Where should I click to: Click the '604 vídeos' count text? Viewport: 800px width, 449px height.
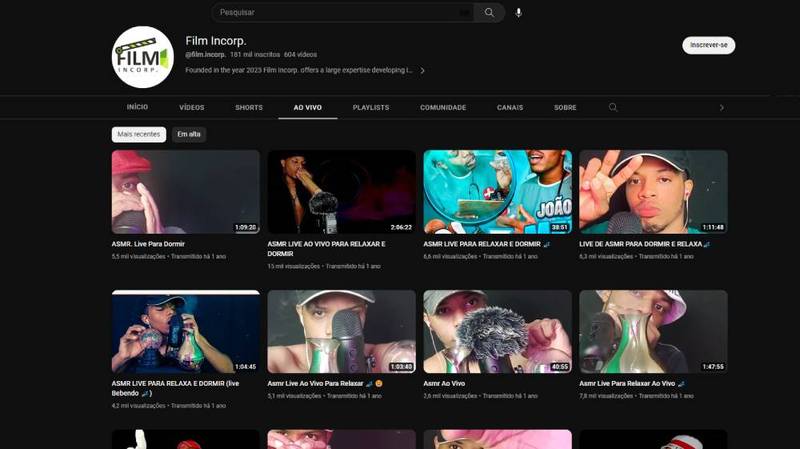point(301,54)
